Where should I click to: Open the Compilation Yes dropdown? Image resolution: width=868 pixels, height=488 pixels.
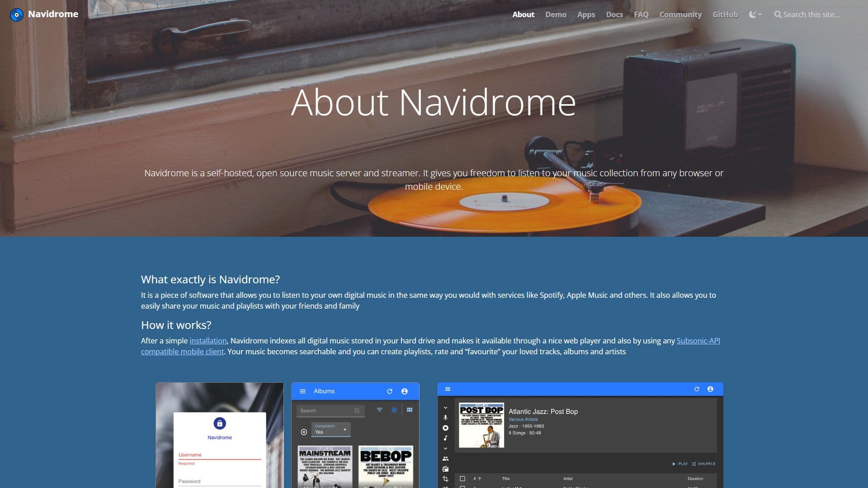tap(331, 430)
